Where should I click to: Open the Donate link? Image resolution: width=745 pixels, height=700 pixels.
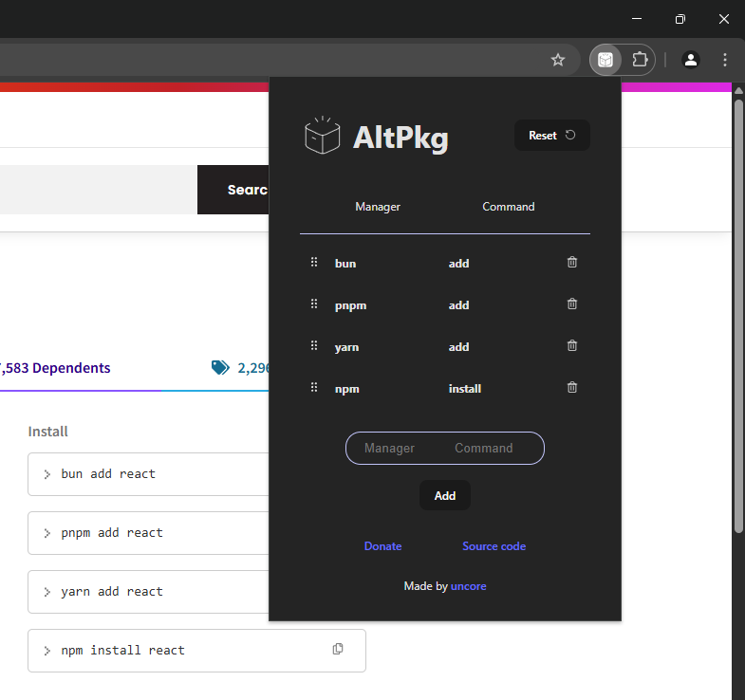coord(383,546)
